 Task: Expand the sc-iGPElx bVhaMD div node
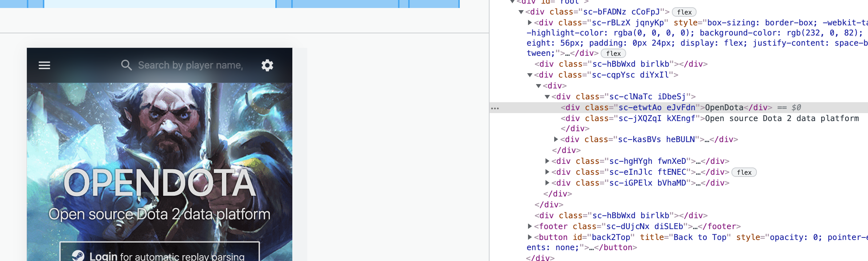[x=547, y=183]
